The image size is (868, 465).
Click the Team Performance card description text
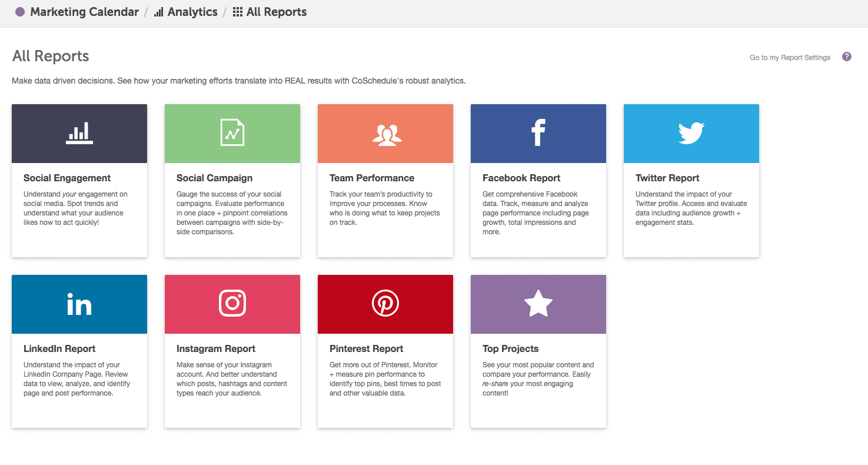click(x=385, y=208)
